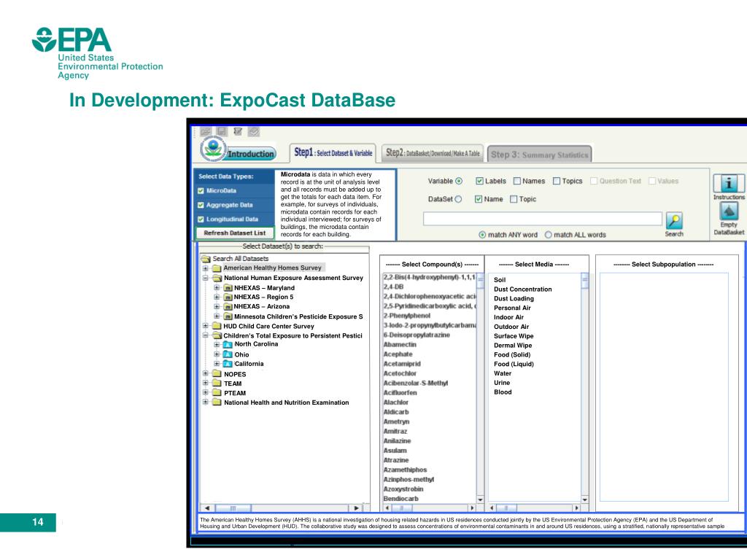Click the American Healthy Homes Survey folder icon
The width and height of the screenshot is (747, 560).
tap(217, 268)
